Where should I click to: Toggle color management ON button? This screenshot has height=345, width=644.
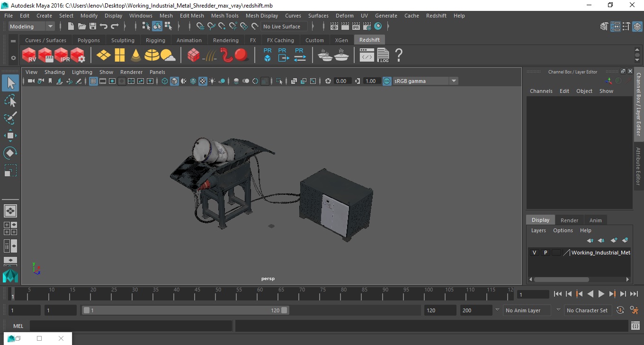pos(387,81)
